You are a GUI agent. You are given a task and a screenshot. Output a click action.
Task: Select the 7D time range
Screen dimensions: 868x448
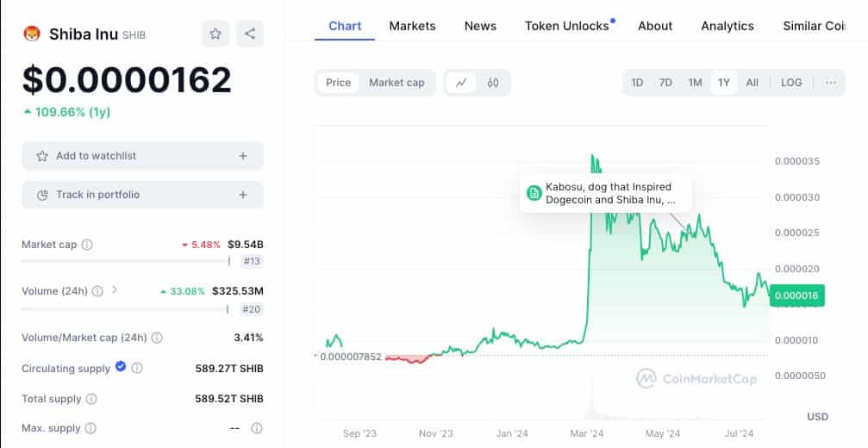click(x=665, y=83)
